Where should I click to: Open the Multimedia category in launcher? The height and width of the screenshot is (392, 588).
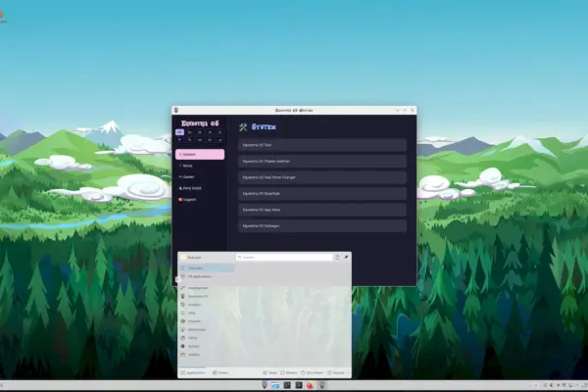point(207,329)
